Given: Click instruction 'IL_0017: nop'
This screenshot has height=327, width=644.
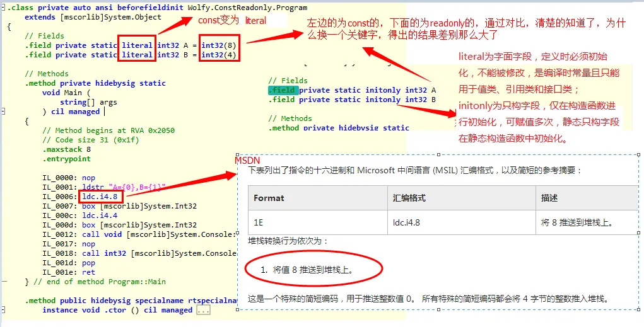Looking at the screenshot, I should (69, 244).
